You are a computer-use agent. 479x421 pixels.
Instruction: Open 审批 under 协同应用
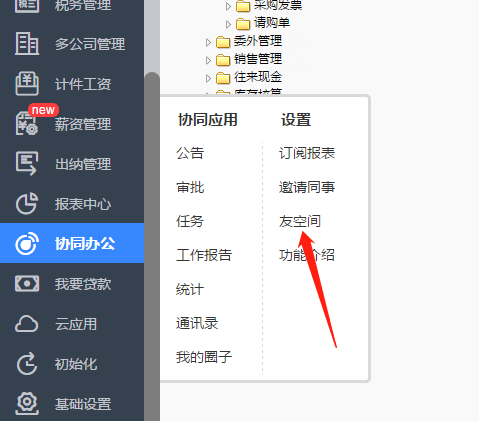pos(190,187)
